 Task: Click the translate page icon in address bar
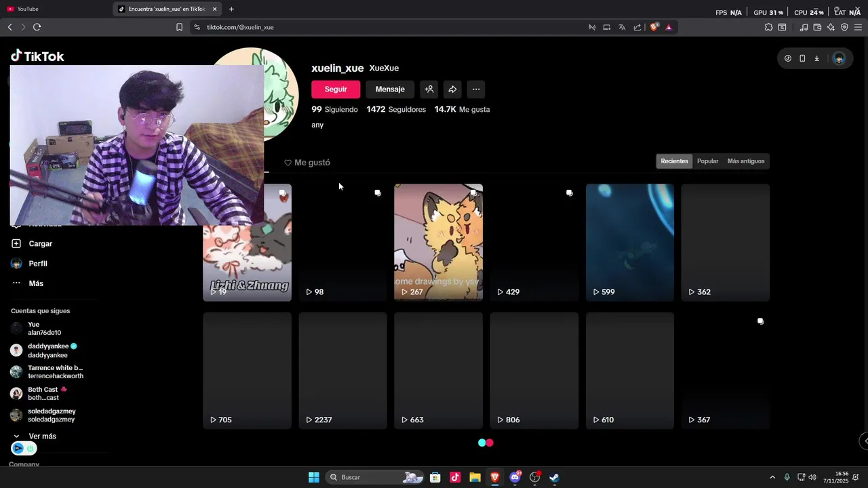[622, 27]
